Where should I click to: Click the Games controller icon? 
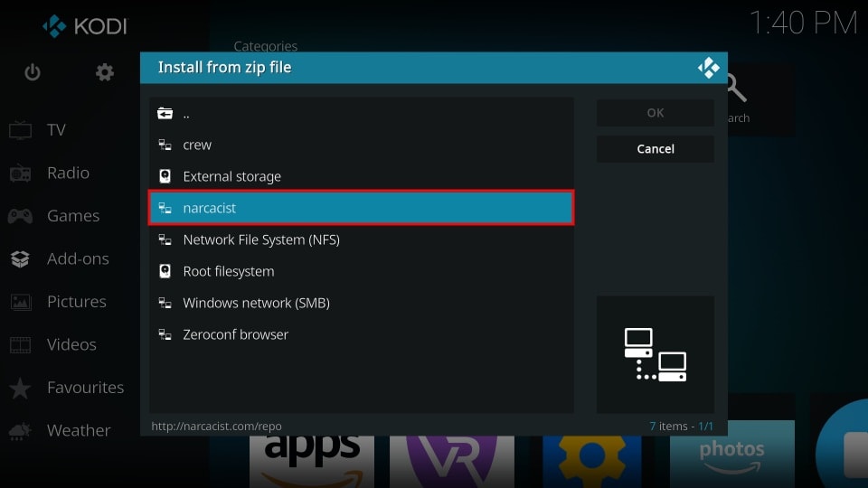pyautogui.click(x=20, y=216)
